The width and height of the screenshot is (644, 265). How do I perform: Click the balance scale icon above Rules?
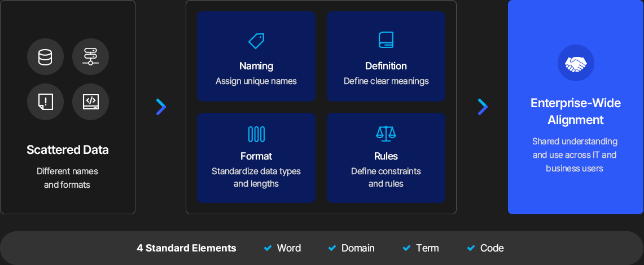pos(386,133)
